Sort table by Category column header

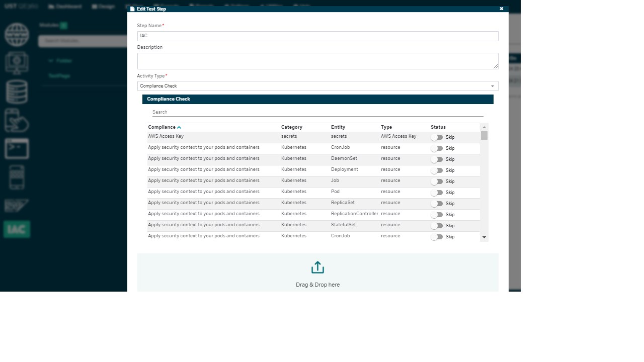point(292,127)
